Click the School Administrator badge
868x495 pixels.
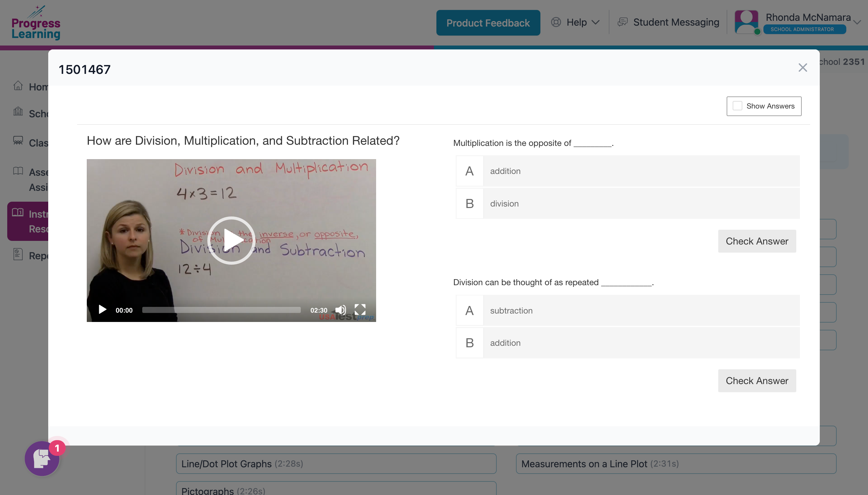click(x=805, y=29)
